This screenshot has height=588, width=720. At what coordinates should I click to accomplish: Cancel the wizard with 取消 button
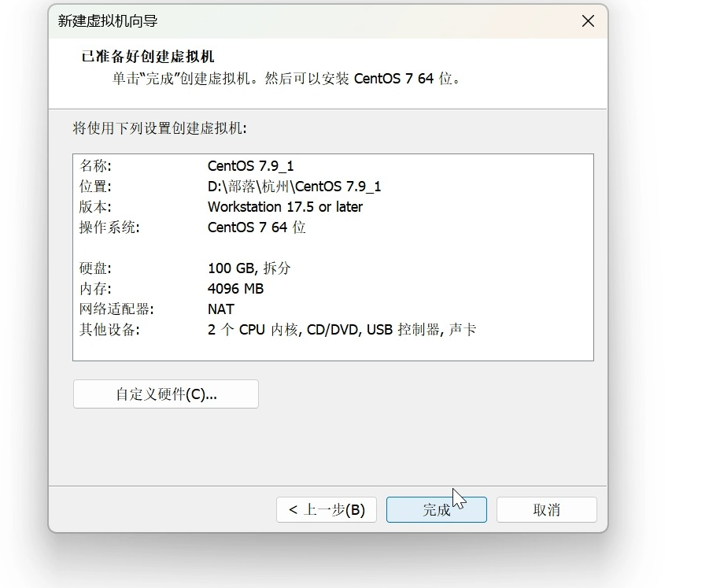[546, 509]
